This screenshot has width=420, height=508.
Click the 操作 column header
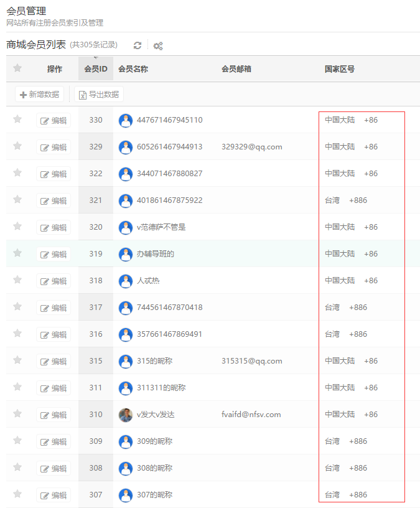coord(55,69)
